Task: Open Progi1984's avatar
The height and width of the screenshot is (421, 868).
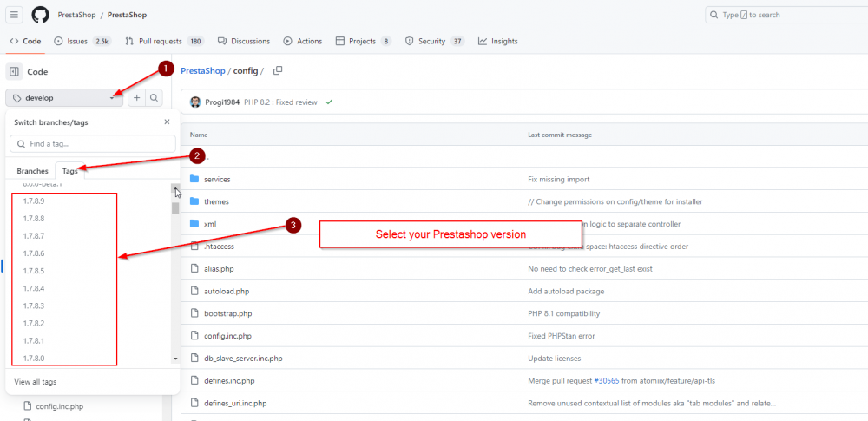Action: 195,102
